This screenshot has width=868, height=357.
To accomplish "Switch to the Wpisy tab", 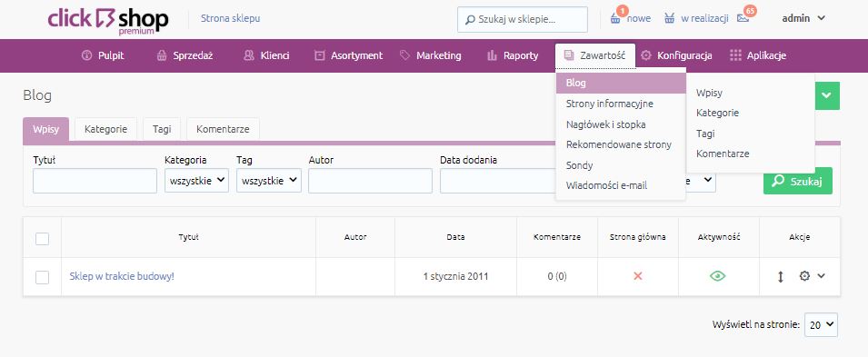I will pyautogui.click(x=46, y=129).
